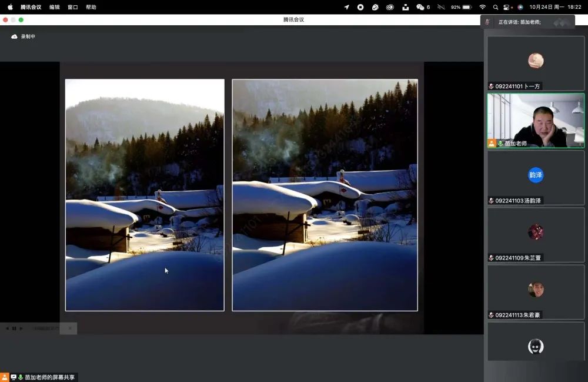The height and width of the screenshot is (382, 588).
Task: Click the location arrow icon in menu bar
Action: click(x=346, y=7)
